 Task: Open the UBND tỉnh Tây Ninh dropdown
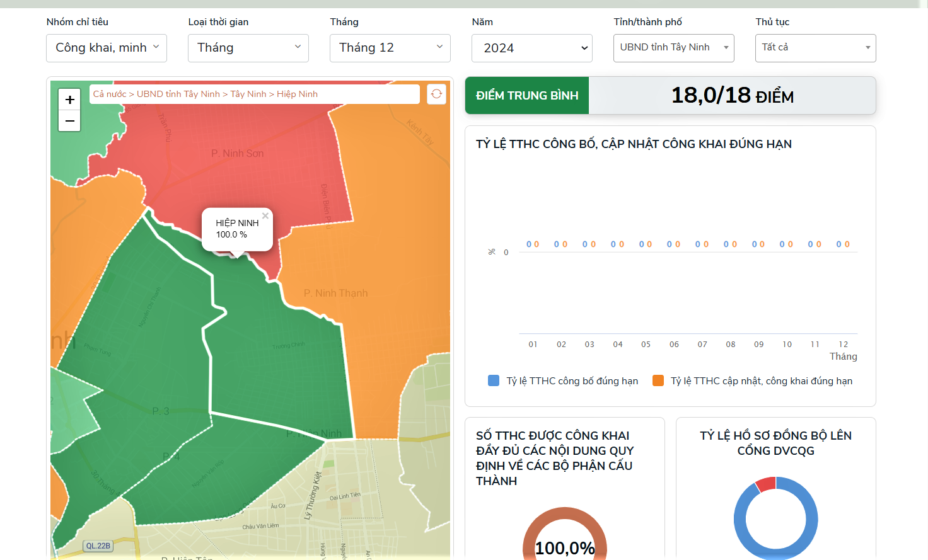tap(674, 48)
